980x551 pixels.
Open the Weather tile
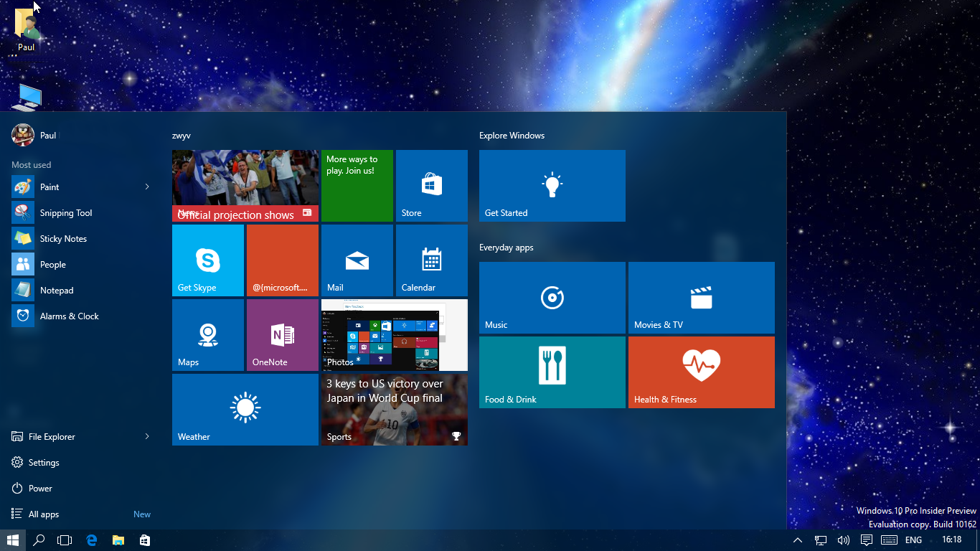click(x=245, y=410)
